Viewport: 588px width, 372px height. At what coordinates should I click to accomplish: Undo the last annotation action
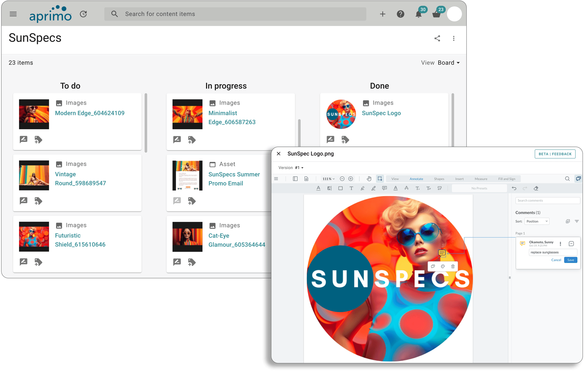514,188
